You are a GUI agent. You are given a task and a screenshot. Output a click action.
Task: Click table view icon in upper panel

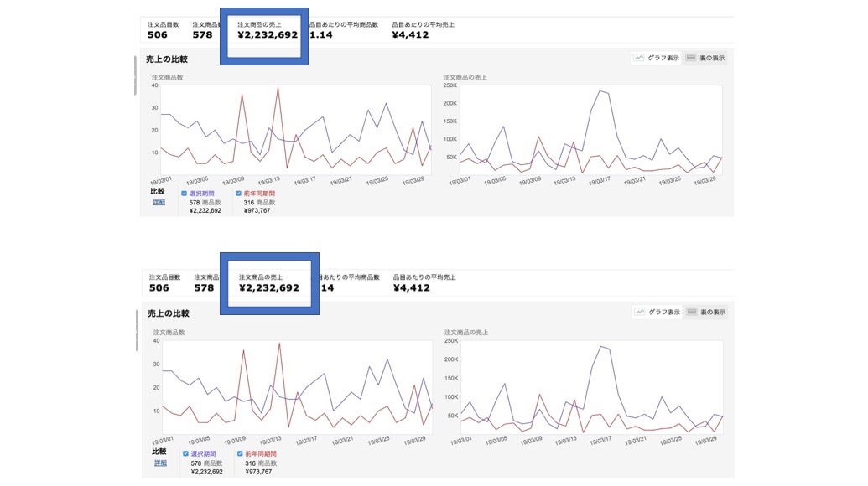click(x=692, y=58)
